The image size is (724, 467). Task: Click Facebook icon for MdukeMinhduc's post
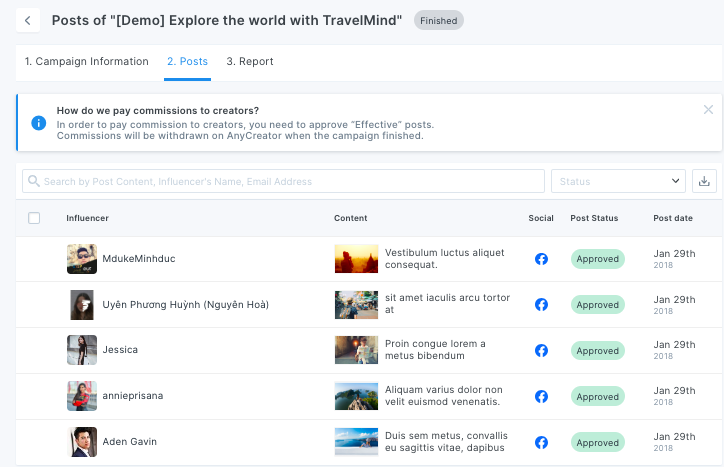tap(541, 259)
